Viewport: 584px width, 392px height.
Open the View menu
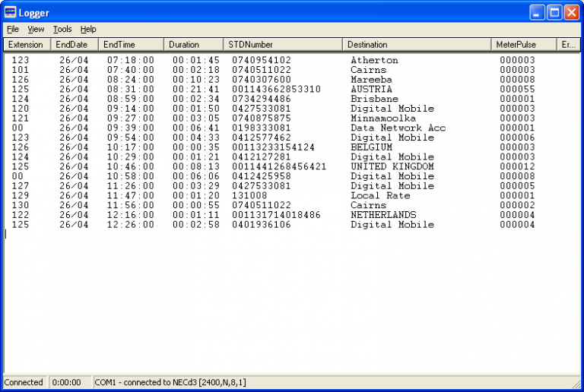(x=36, y=29)
